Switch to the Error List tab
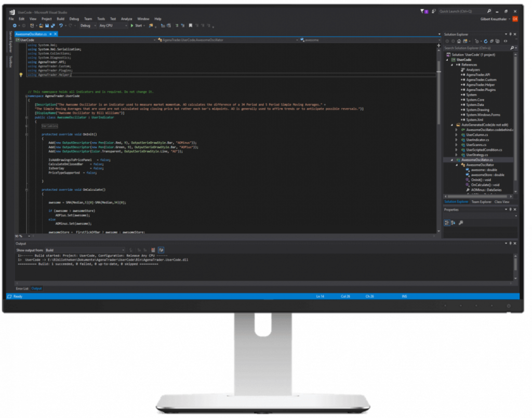 pyautogui.click(x=22, y=289)
